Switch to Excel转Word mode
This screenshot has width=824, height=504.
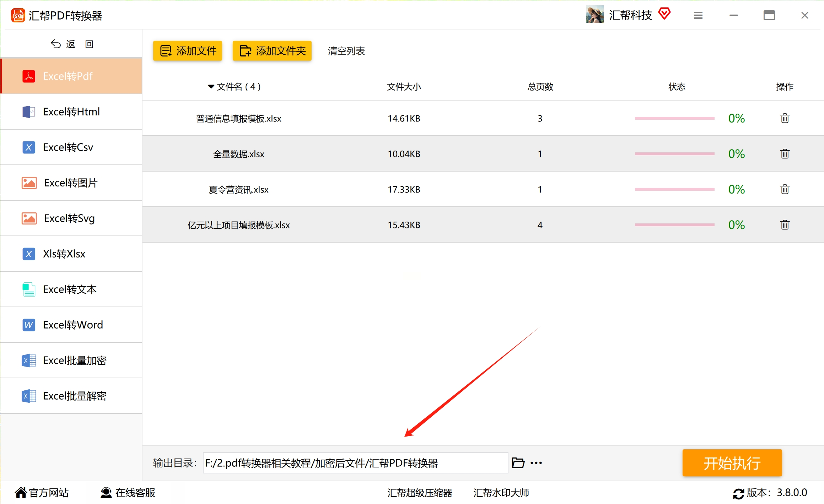71,325
